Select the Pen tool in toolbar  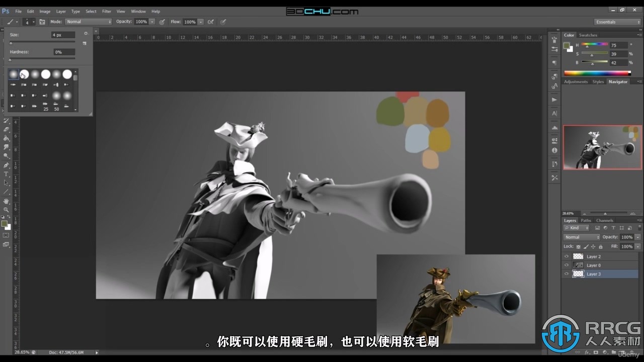pos(6,165)
